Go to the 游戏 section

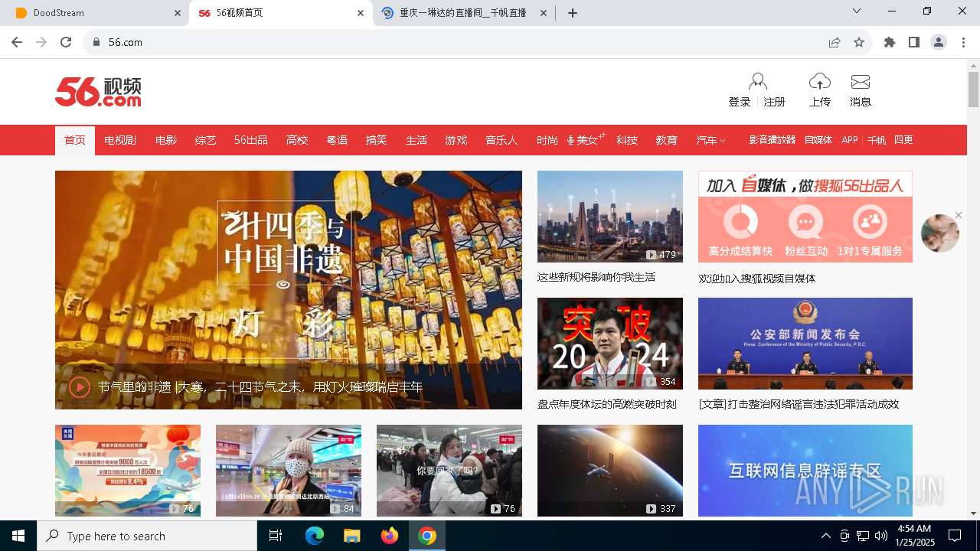point(456,140)
